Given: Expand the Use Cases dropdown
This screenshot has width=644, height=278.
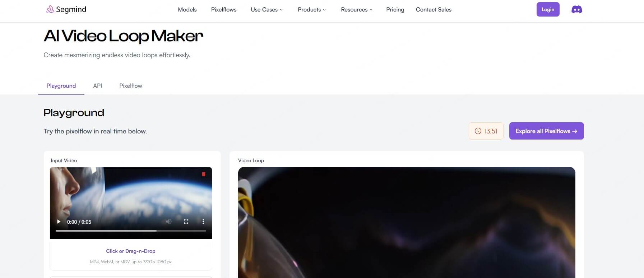Looking at the screenshot, I should [x=267, y=10].
